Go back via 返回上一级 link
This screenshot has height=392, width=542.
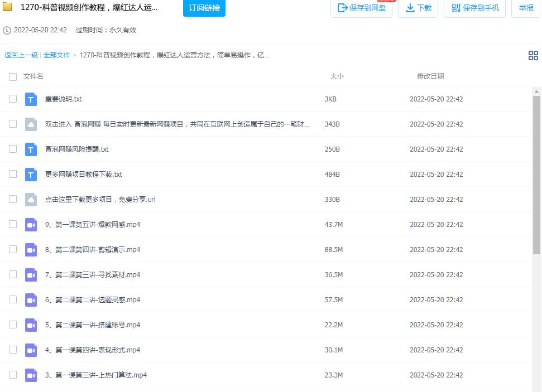click(x=21, y=55)
